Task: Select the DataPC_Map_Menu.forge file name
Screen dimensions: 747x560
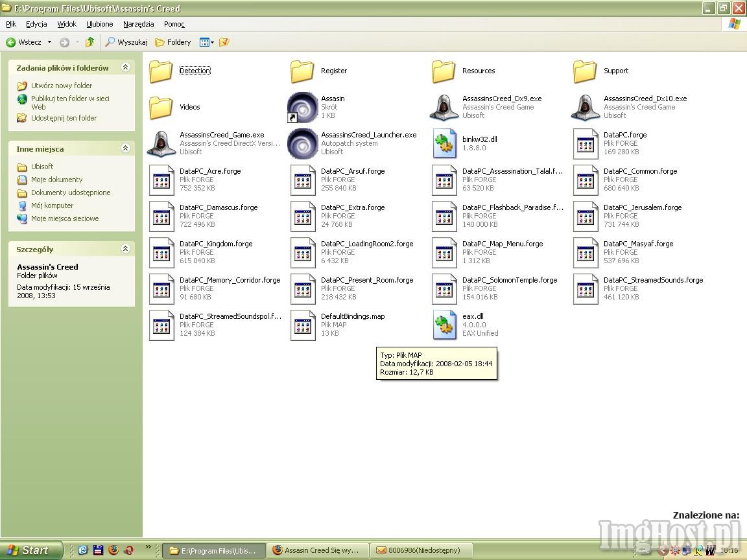Action: [x=503, y=244]
